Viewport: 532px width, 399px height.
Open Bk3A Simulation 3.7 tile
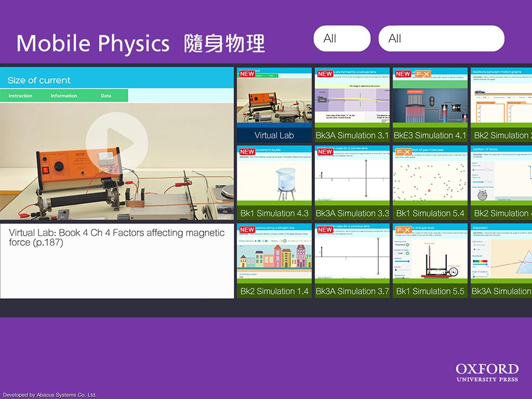pyautogui.click(x=352, y=261)
